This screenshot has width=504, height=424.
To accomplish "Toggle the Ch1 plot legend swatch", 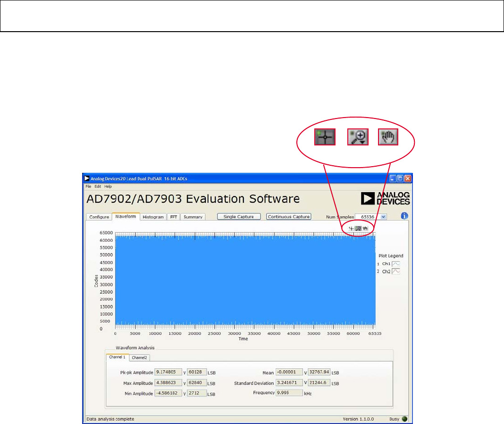I will [x=396, y=263].
